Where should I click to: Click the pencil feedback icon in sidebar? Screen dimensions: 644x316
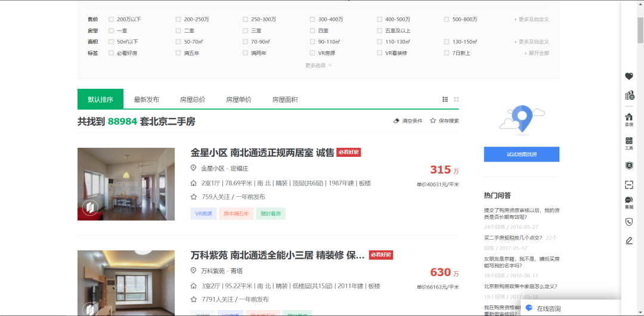click(x=629, y=241)
